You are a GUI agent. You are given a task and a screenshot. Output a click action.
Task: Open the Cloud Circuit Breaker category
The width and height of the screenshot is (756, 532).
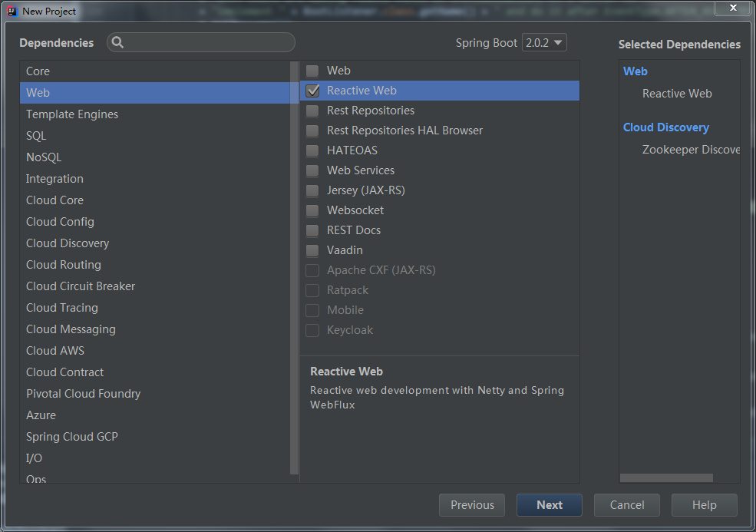coord(81,286)
